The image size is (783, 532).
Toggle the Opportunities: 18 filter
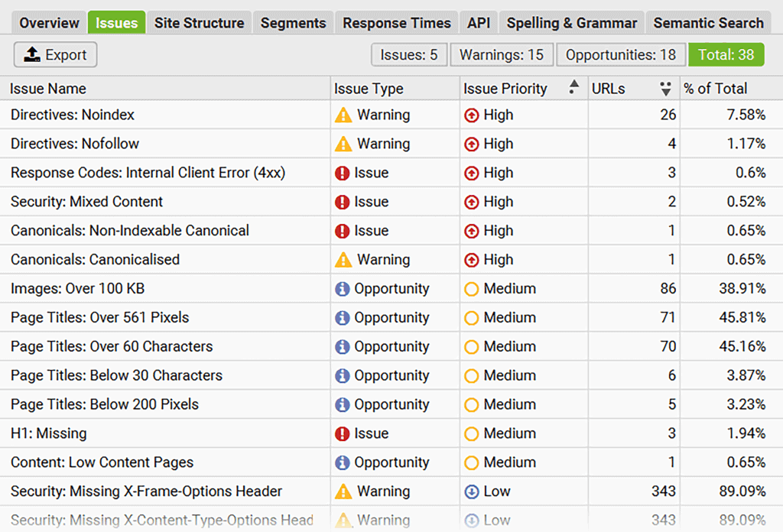pos(620,54)
